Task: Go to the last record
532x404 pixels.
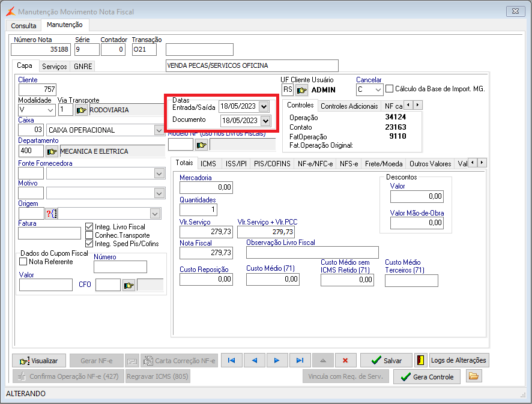Action: (x=300, y=360)
